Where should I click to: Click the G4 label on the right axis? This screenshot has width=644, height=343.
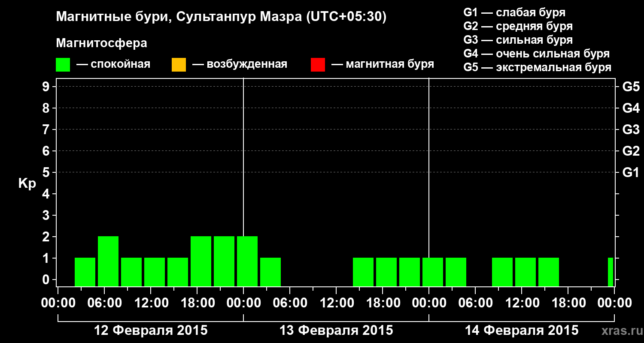pyautogui.click(x=631, y=108)
